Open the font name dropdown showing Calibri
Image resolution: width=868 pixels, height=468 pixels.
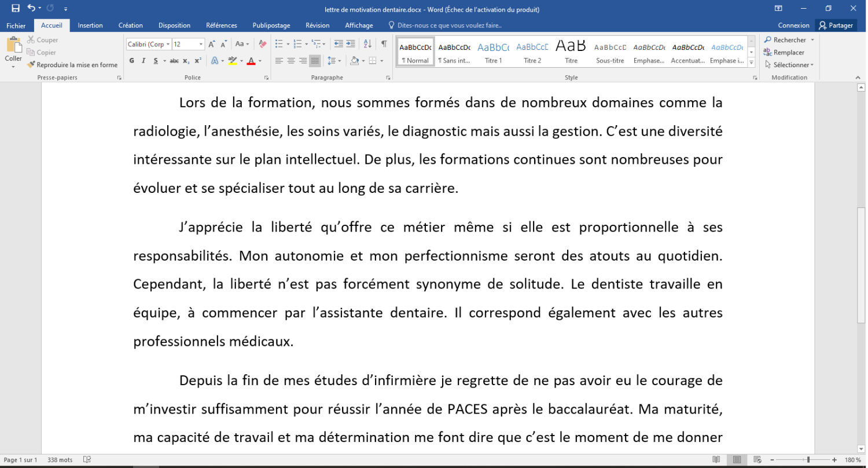pyautogui.click(x=149, y=44)
